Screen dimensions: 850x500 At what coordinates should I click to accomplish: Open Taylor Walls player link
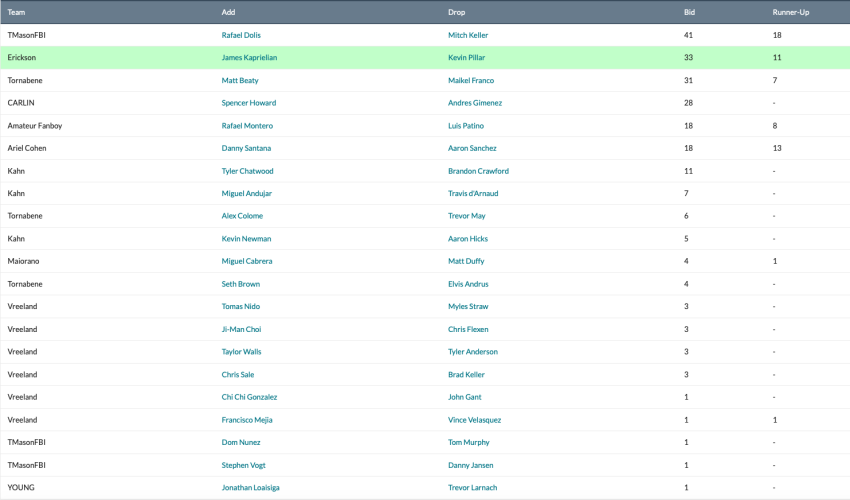point(241,352)
